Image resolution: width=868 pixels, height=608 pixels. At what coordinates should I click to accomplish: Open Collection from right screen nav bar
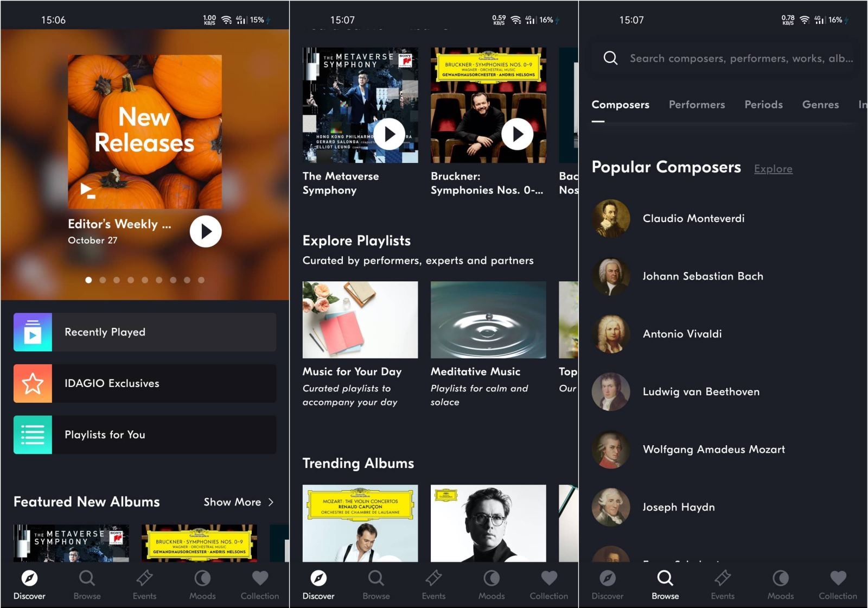[x=838, y=585]
